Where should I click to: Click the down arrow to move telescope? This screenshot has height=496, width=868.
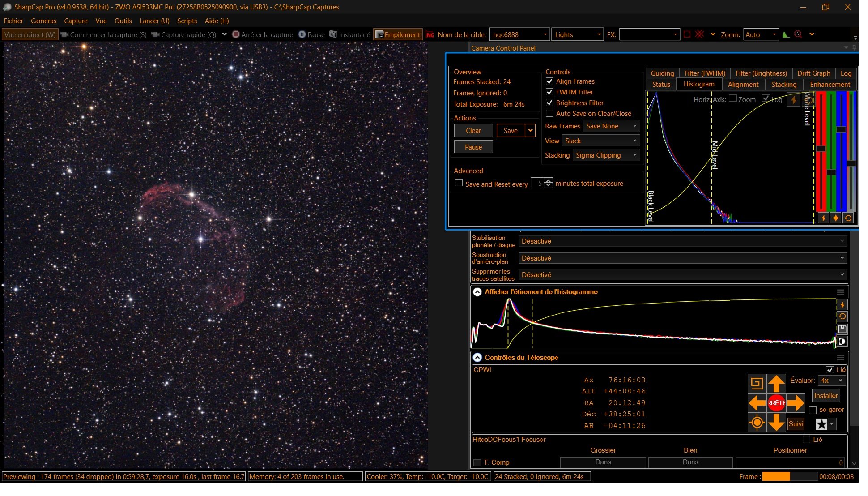click(x=776, y=423)
